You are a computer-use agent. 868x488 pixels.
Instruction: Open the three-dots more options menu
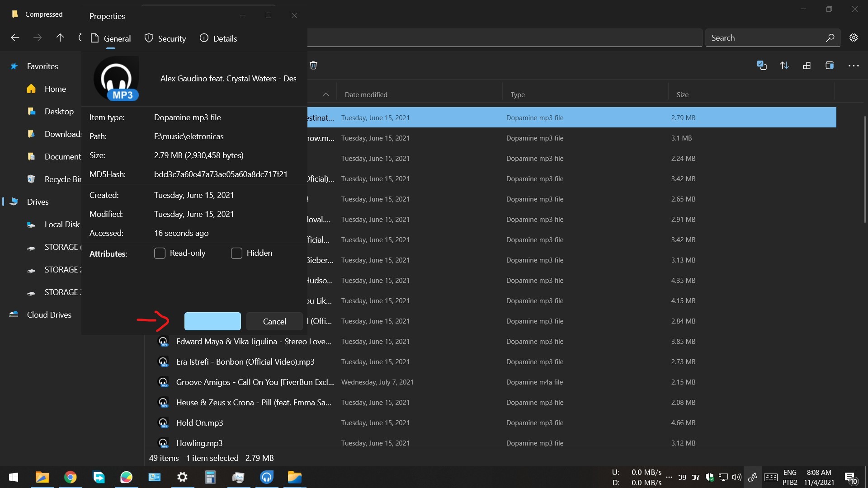pos(854,66)
